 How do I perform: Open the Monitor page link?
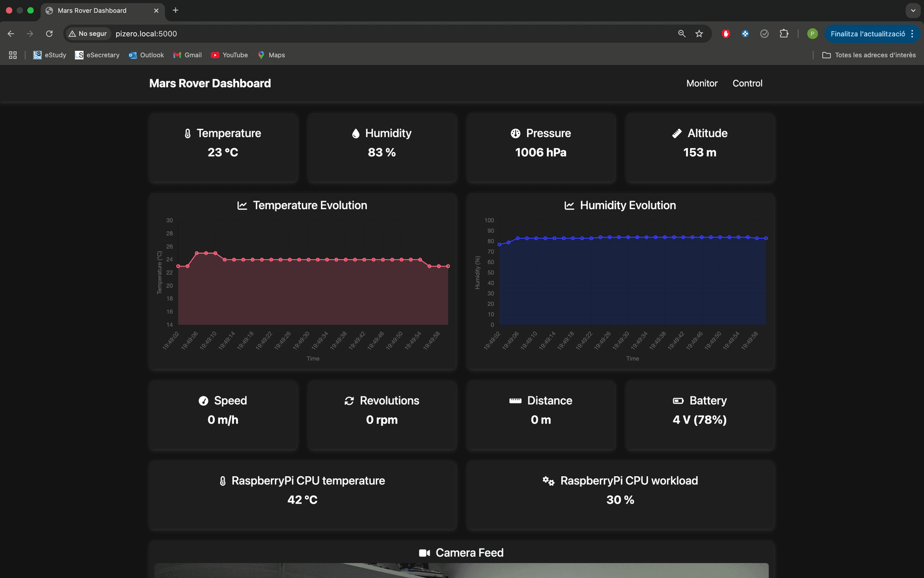(x=702, y=83)
